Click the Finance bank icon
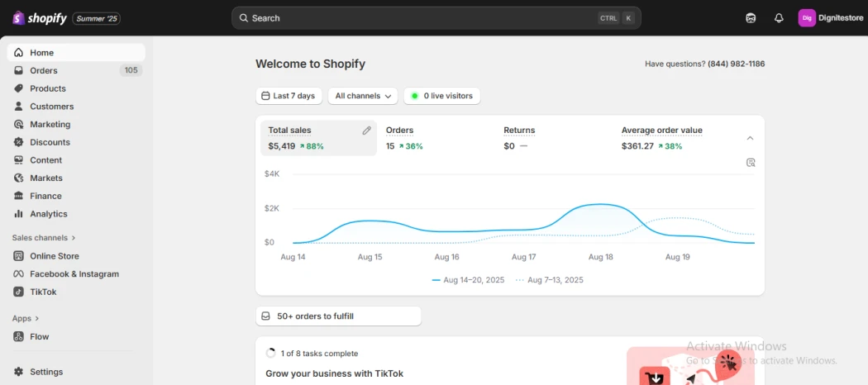Viewport: 868px width, 385px height. [19, 196]
